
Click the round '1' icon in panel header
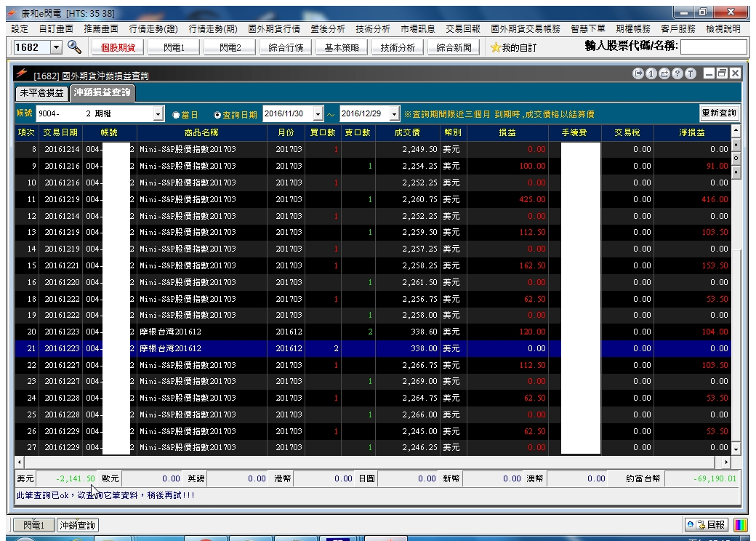(x=651, y=73)
